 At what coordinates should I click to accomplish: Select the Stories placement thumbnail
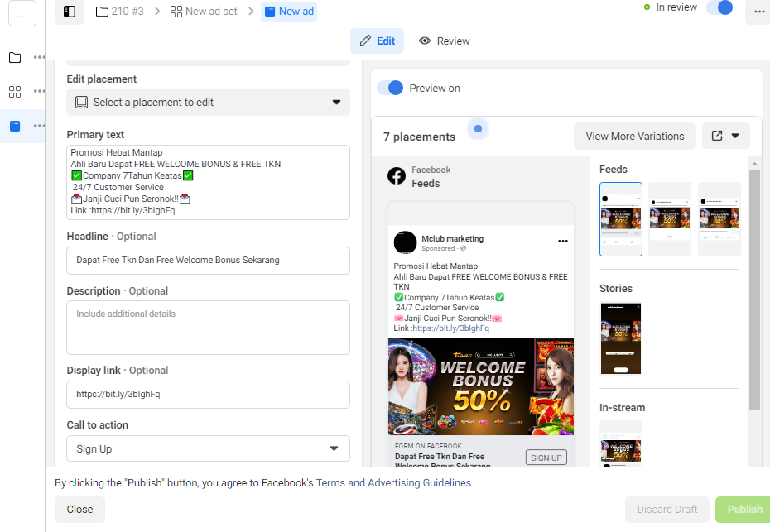(x=621, y=338)
